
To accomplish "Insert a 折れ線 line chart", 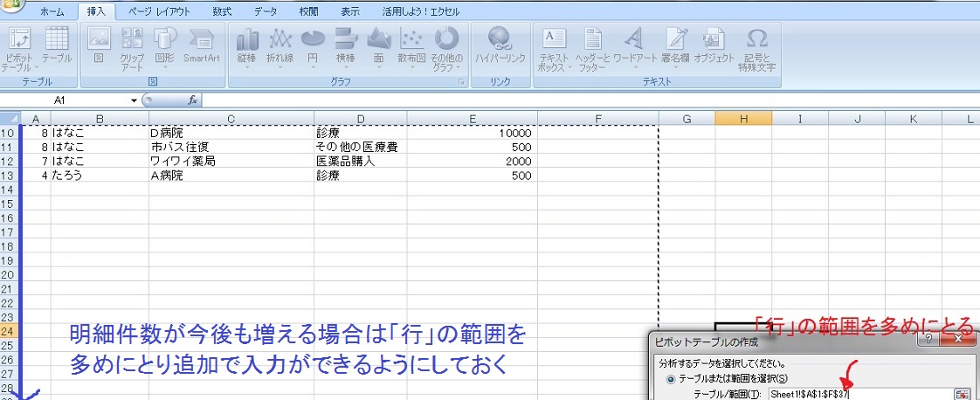I will [x=280, y=49].
